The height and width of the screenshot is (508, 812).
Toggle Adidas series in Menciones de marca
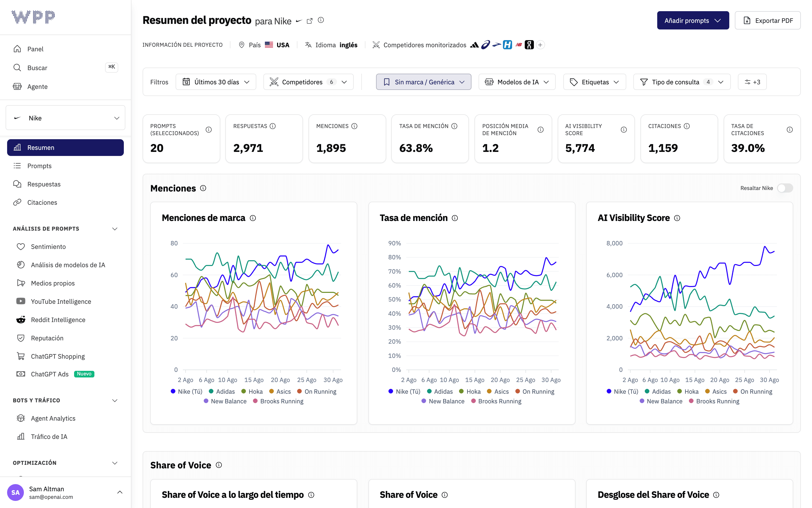tap(222, 391)
